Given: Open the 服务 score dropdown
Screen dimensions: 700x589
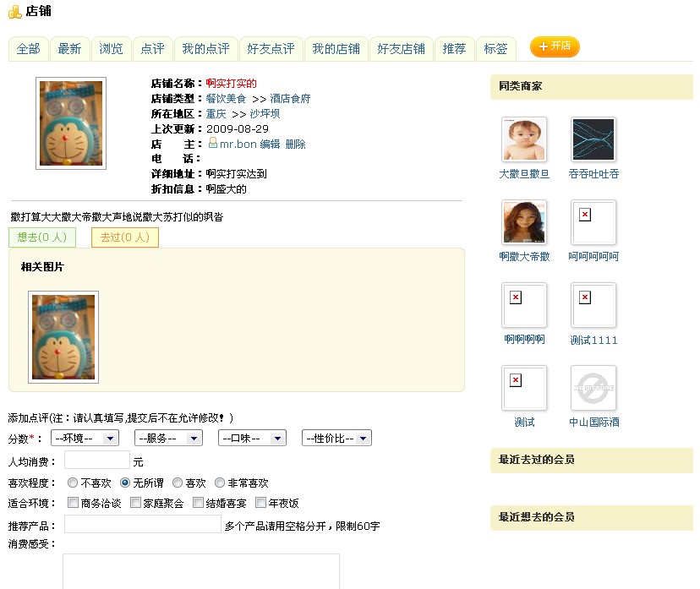Looking at the screenshot, I should click(x=168, y=439).
